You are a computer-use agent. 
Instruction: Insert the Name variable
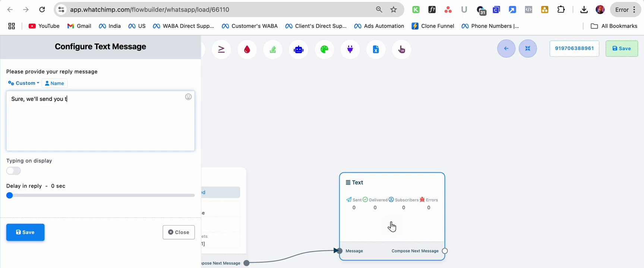(54, 83)
